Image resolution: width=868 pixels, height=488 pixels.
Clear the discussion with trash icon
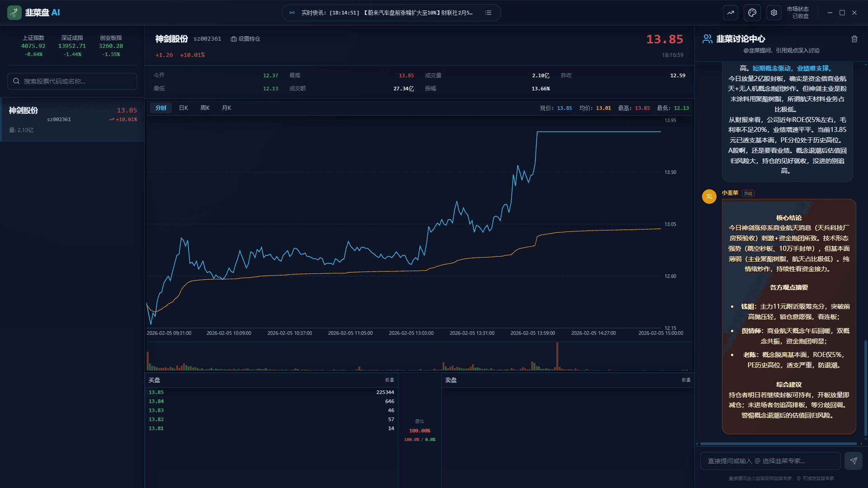[854, 39]
